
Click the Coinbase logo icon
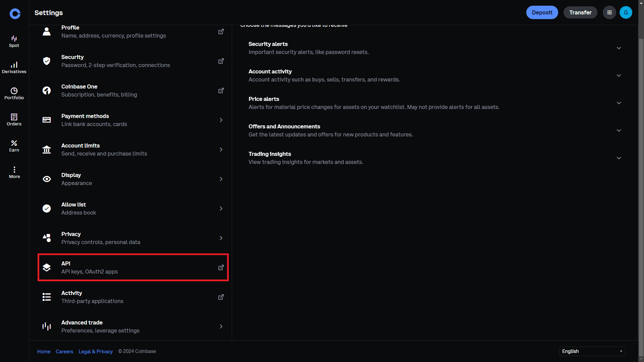point(15,14)
